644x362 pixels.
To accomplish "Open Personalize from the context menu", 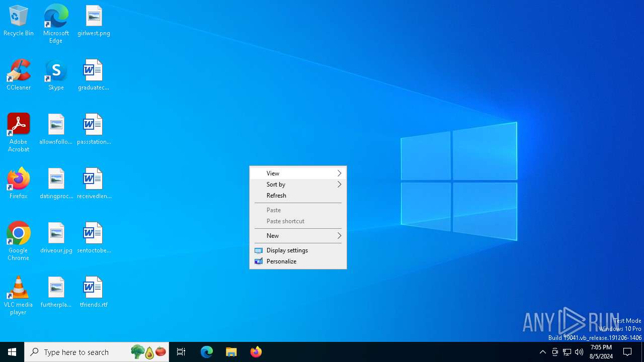I will coord(298,261).
